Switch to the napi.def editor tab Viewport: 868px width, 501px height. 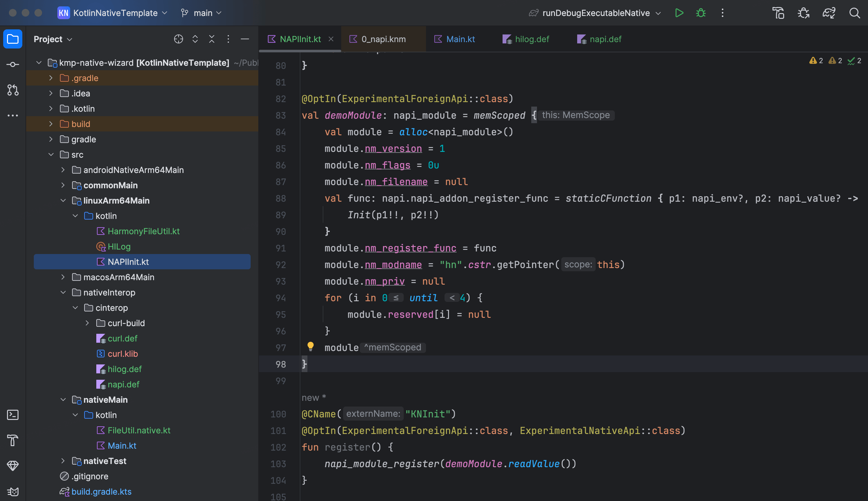coord(600,39)
